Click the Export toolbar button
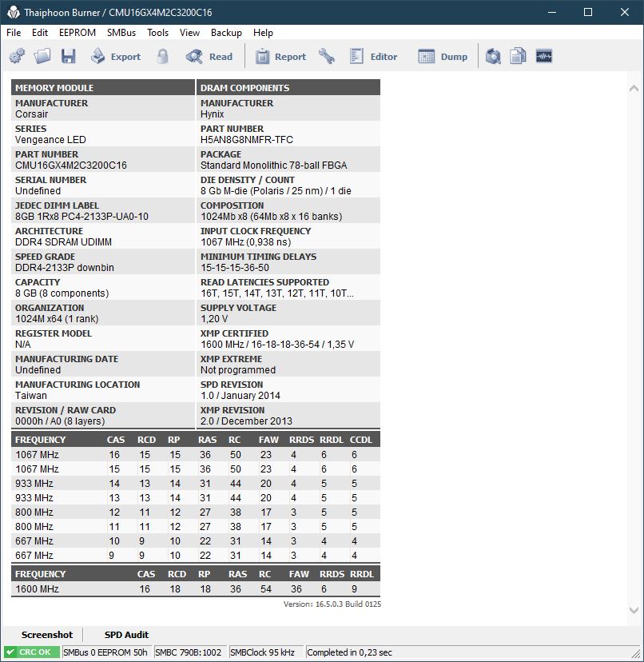The image size is (644, 662). click(x=116, y=56)
